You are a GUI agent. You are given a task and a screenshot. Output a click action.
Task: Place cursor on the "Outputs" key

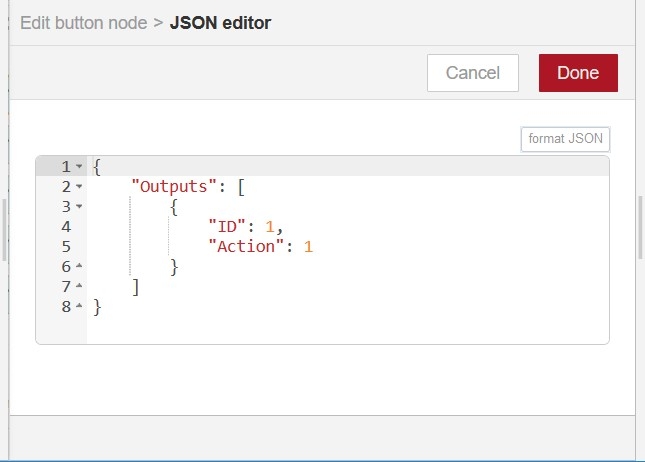tap(170, 186)
